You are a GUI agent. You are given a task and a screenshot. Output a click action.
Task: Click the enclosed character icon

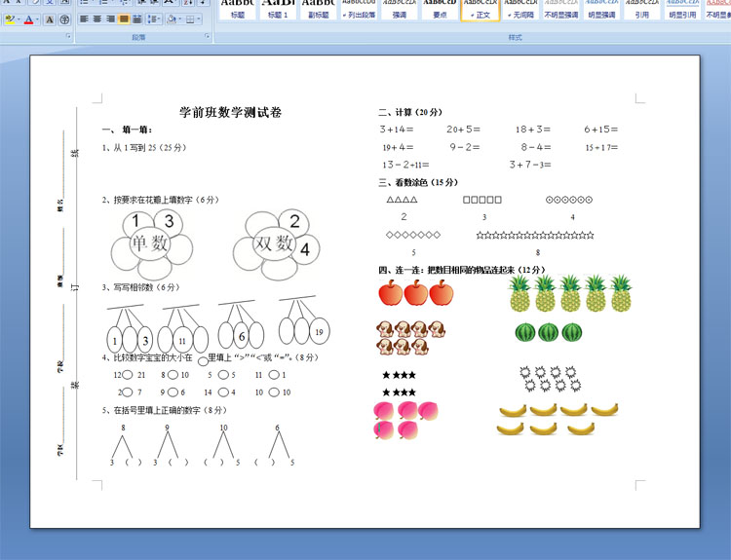click(64, 19)
